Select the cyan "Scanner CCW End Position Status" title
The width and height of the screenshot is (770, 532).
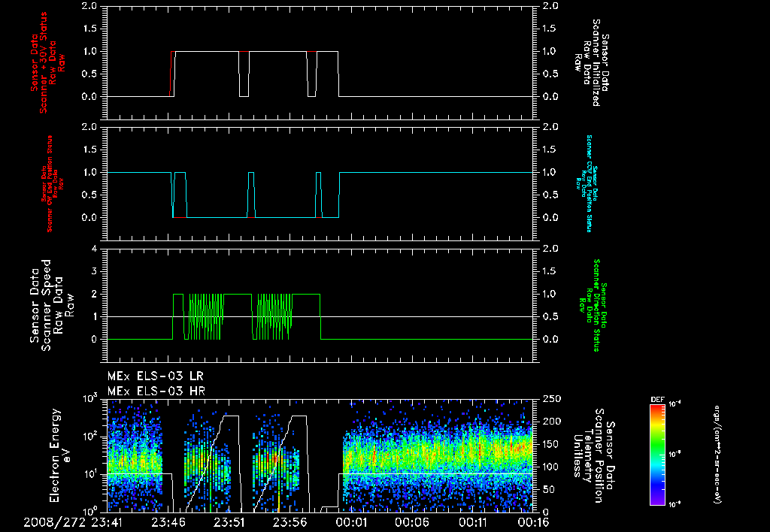tap(587, 183)
